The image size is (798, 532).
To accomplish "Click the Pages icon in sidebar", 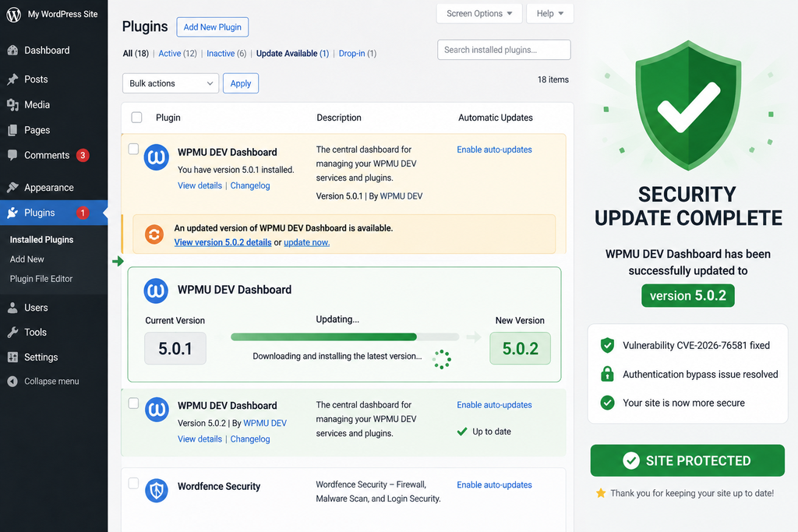I will point(12,130).
